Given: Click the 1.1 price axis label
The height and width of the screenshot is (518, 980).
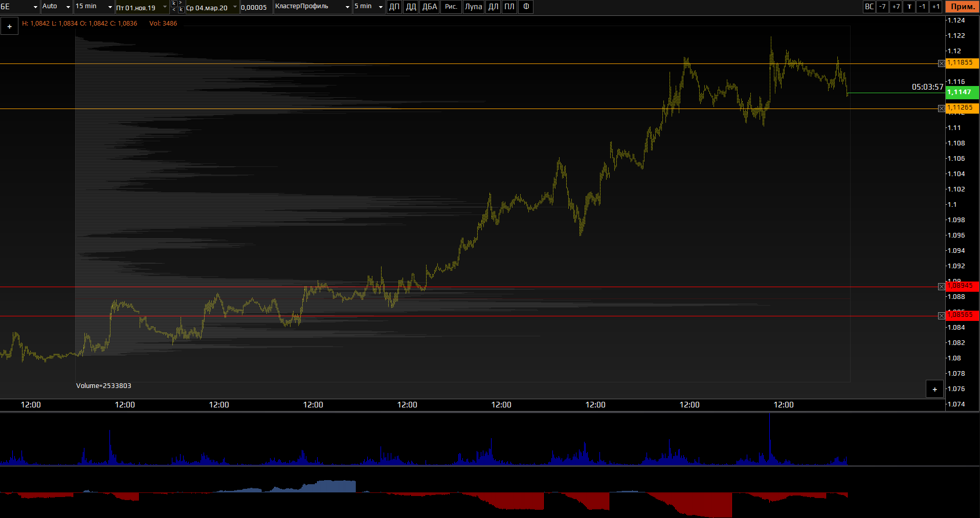Looking at the screenshot, I should point(952,205).
